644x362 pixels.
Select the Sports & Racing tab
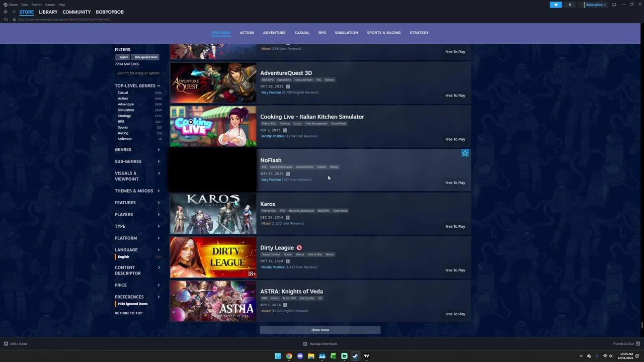tap(384, 33)
